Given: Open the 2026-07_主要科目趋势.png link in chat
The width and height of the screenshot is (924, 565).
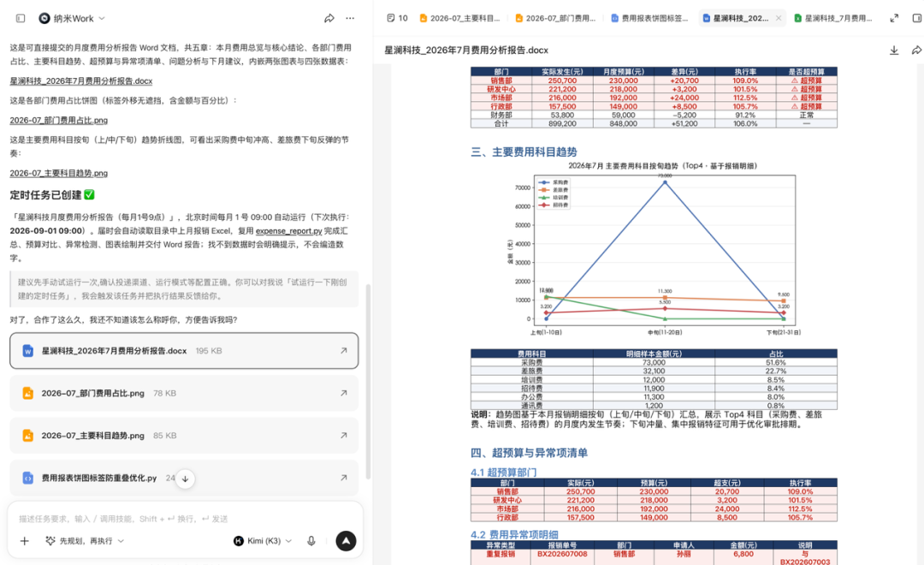Looking at the screenshot, I should 58,174.
